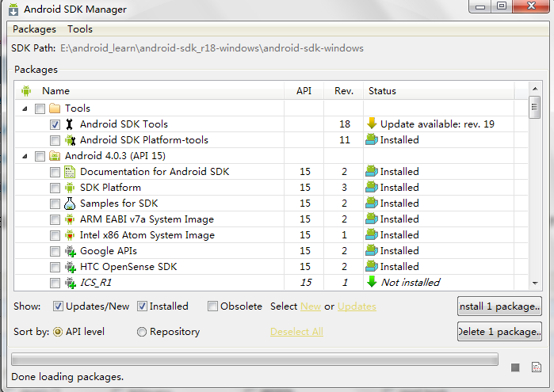554x392 pixels.
Task: Select packages via the Updates link
Action: [x=357, y=306]
